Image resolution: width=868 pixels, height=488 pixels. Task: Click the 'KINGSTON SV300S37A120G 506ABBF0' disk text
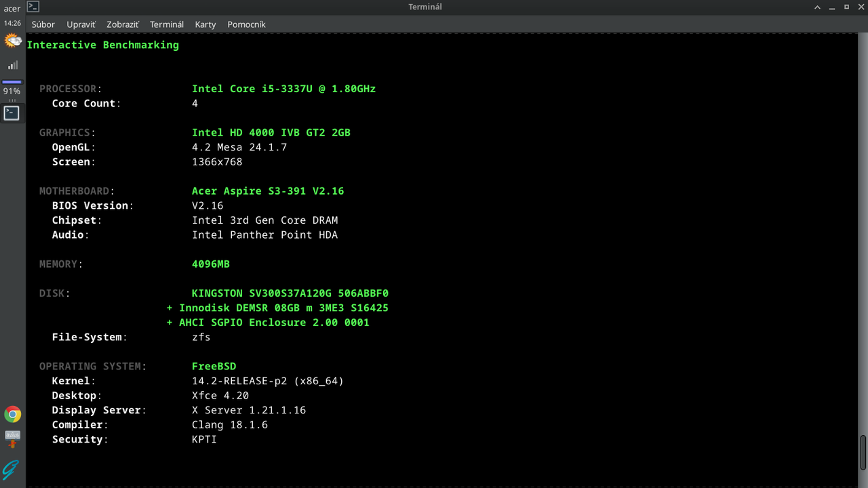click(x=290, y=293)
